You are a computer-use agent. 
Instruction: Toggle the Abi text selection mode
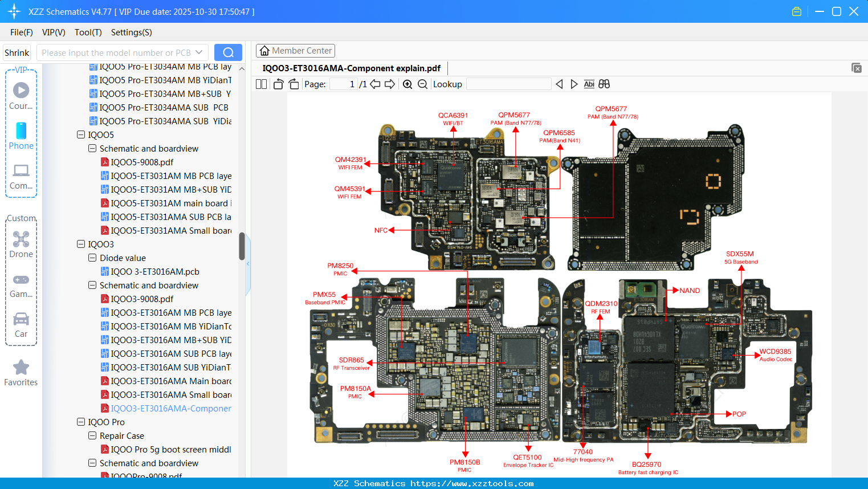tap(589, 84)
